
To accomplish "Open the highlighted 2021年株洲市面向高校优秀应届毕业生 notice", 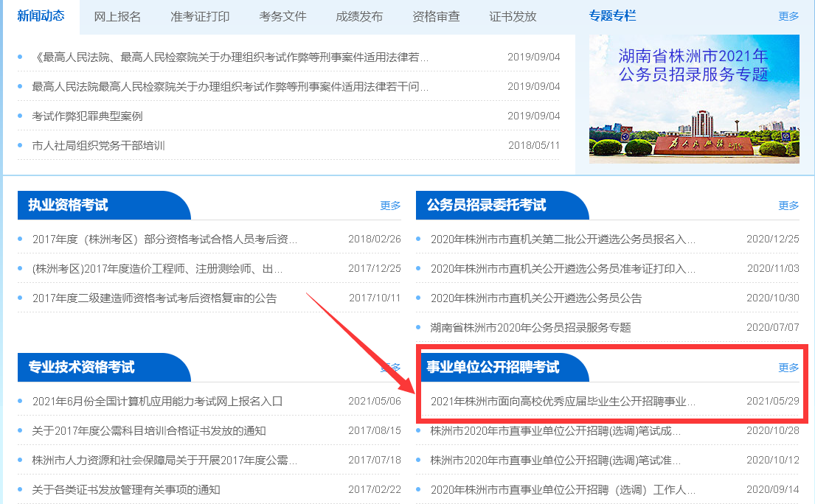I will [563, 402].
